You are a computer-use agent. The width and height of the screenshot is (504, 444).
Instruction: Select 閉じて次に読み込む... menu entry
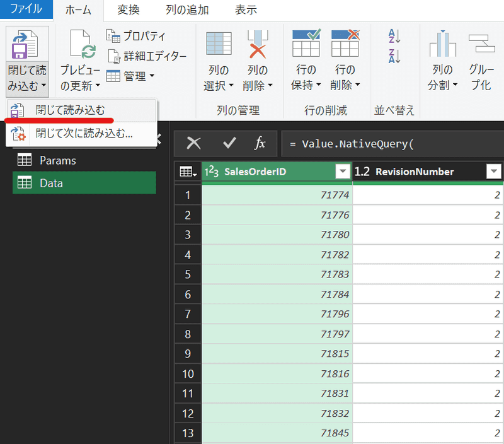coord(83,133)
